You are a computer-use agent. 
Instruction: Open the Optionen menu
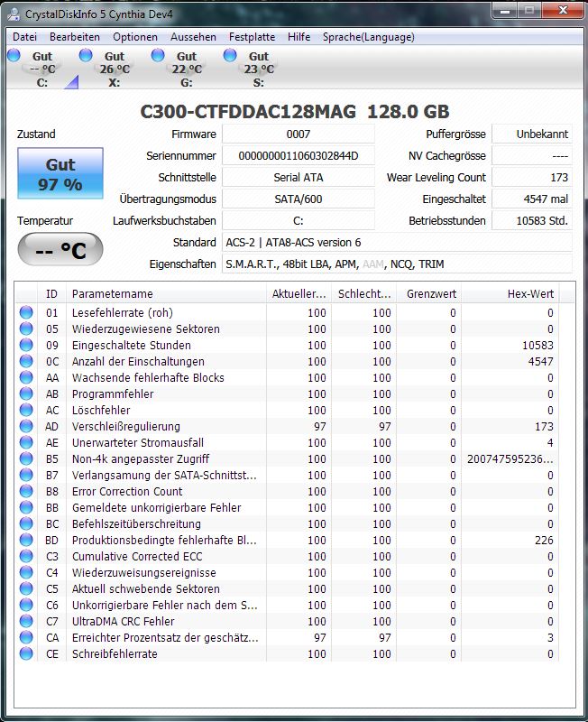coord(134,37)
